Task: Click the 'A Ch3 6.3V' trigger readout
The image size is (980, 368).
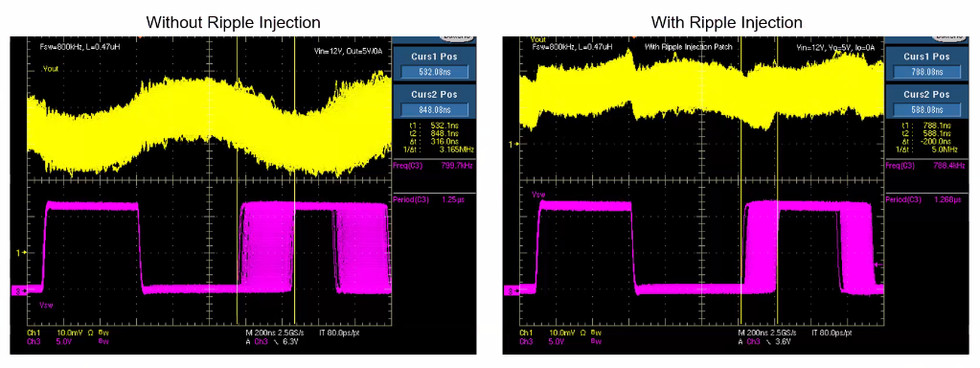Action: pyautogui.click(x=273, y=342)
